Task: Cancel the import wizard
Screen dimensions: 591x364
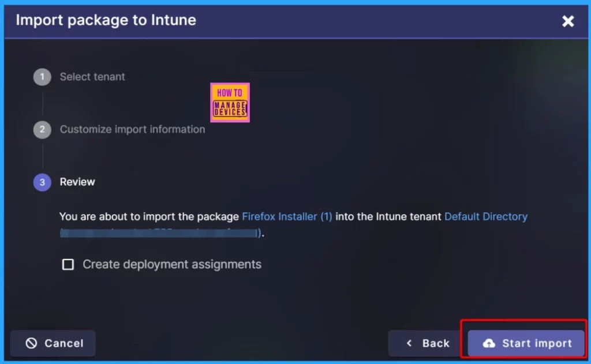Action: pyautogui.click(x=53, y=343)
